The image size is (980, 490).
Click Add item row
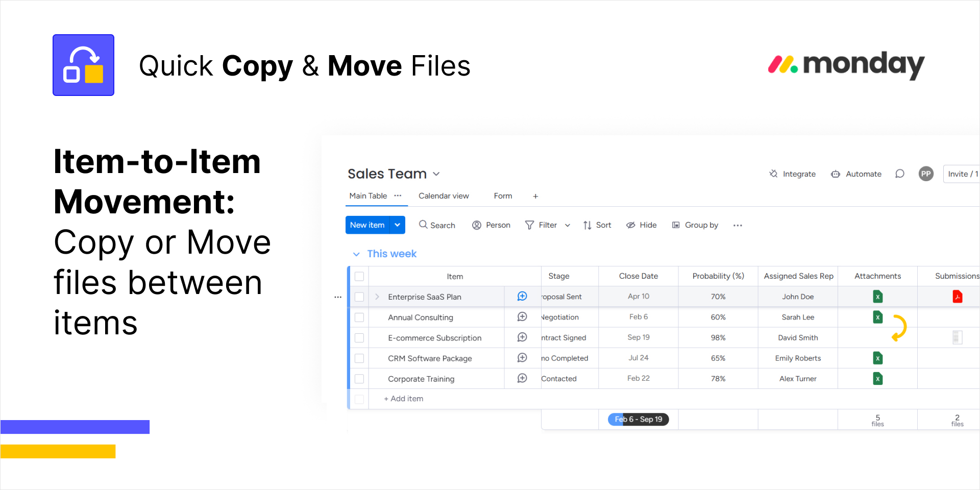click(x=404, y=399)
